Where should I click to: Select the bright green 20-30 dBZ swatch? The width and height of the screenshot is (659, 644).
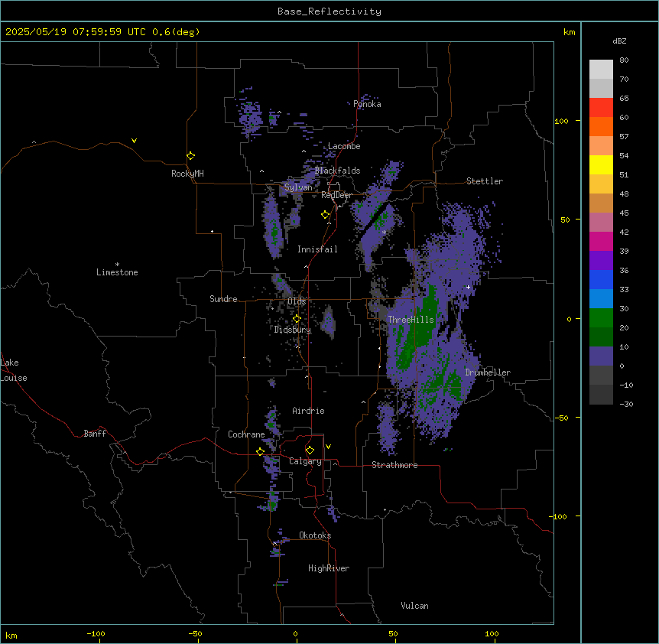pos(601,318)
